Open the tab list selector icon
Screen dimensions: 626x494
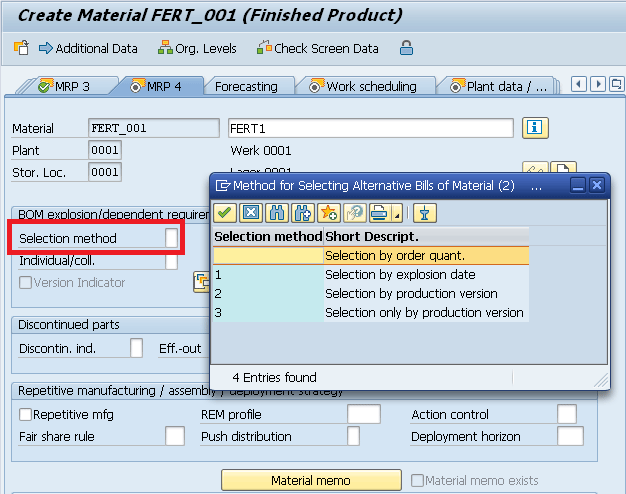610,86
